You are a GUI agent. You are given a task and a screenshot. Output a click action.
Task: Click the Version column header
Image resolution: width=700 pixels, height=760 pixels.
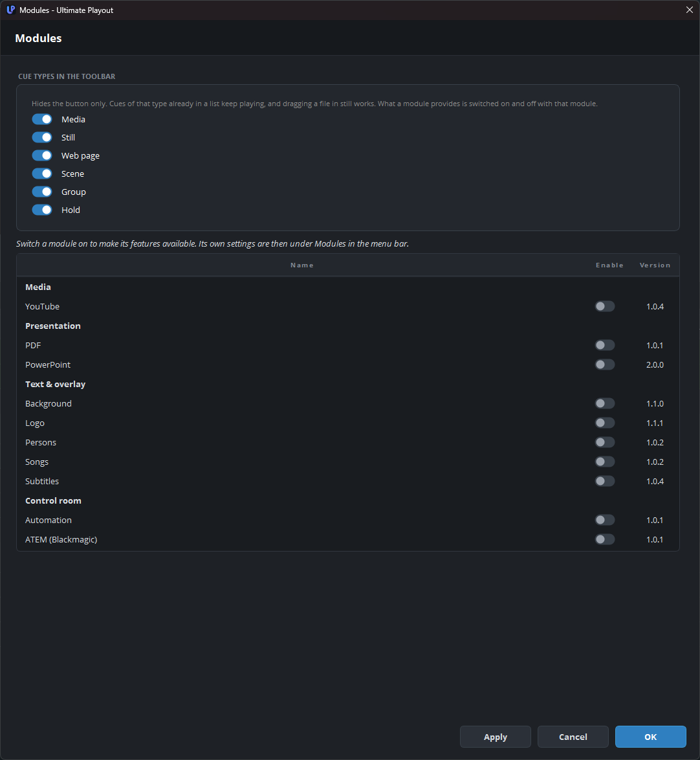click(x=655, y=265)
